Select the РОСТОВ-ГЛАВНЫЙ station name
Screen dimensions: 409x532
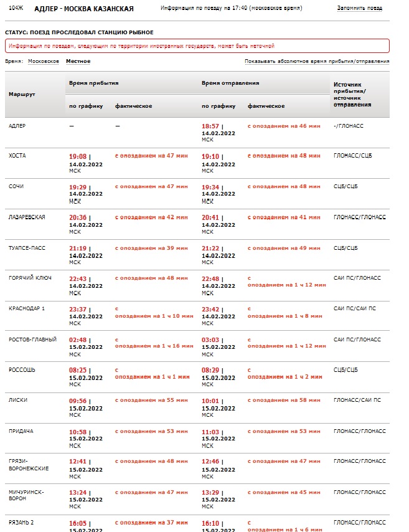point(32,340)
